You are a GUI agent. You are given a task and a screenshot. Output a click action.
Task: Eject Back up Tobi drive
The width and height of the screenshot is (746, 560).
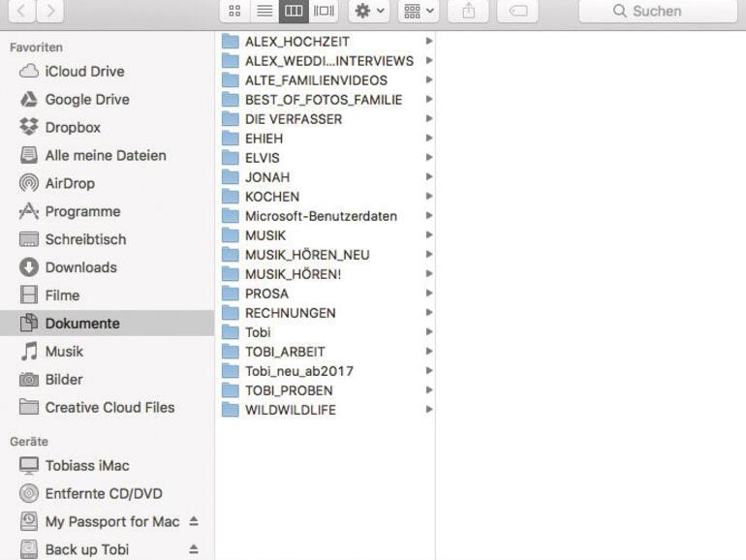[193, 549]
